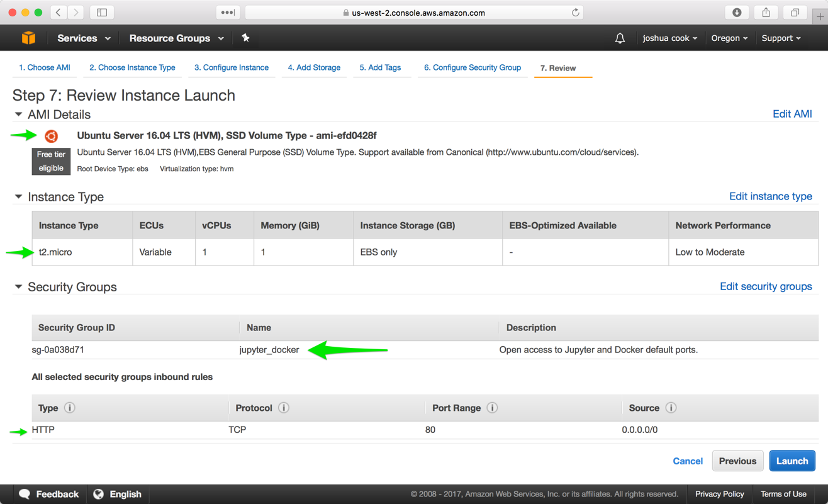
Task: Open the Safari downloads icon
Action: tap(737, 12)
